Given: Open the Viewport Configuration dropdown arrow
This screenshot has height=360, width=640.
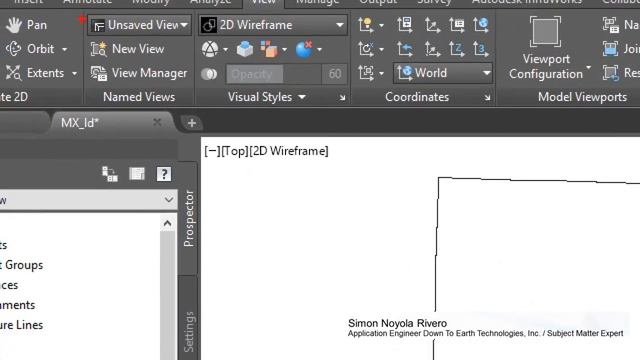Looking at the screenshot, I should point(588,67).
